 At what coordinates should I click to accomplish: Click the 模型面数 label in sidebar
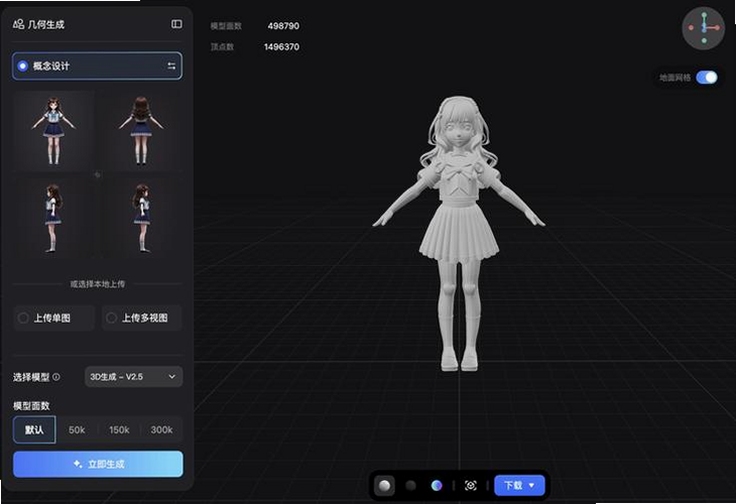click(x=31, y=406)
